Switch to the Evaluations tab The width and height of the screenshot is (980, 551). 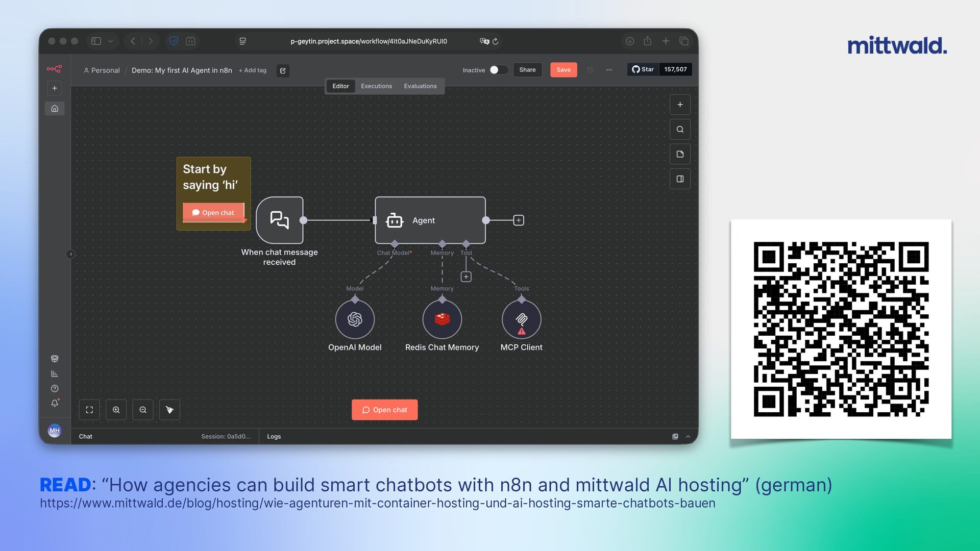[420, 86]
